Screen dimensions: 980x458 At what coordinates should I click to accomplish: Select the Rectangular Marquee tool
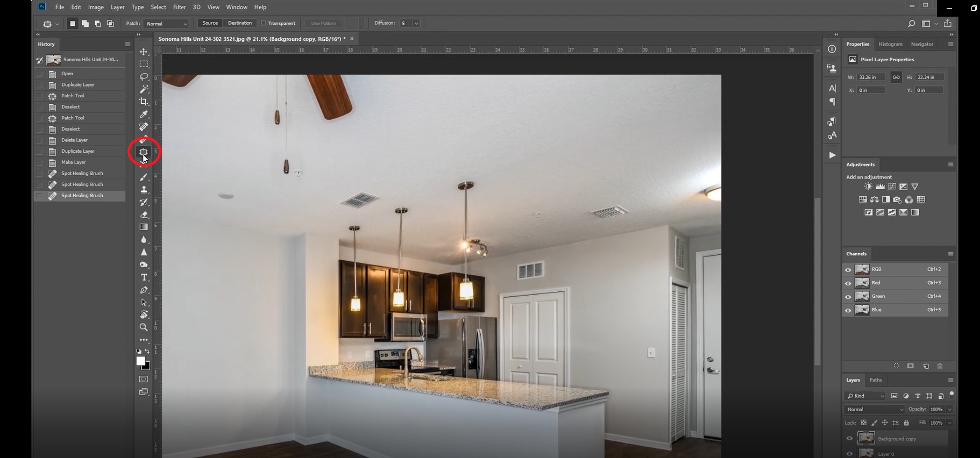[x=144, y=64]
